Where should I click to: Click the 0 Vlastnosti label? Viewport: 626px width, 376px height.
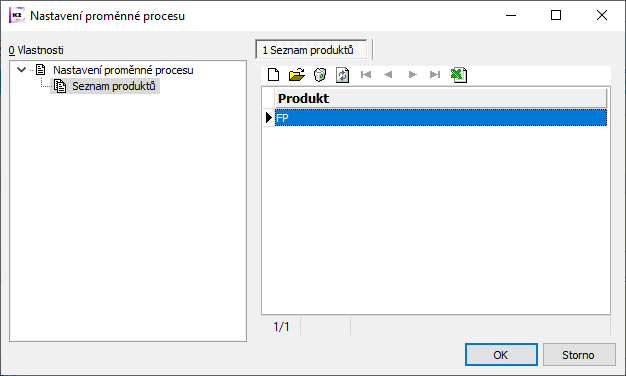tap(36, 50)
